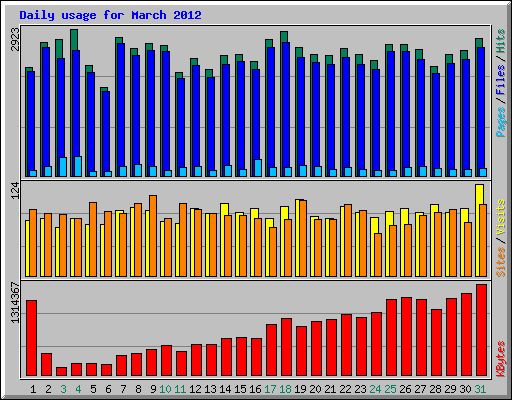The width and height of the screenshot is (512, 400).
Task: Click the red KBytes bar for day 1
Action: [x=32, y=338]
